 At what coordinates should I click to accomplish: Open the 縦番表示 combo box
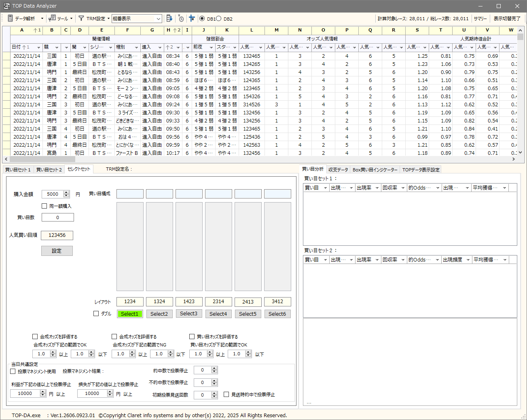click(158, 19)
